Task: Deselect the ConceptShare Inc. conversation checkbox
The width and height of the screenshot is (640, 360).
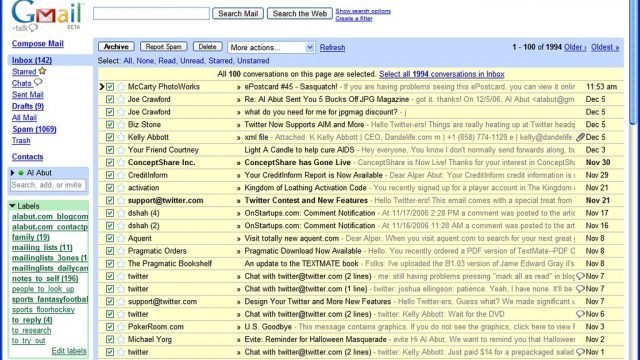Action: click(110, 163)
